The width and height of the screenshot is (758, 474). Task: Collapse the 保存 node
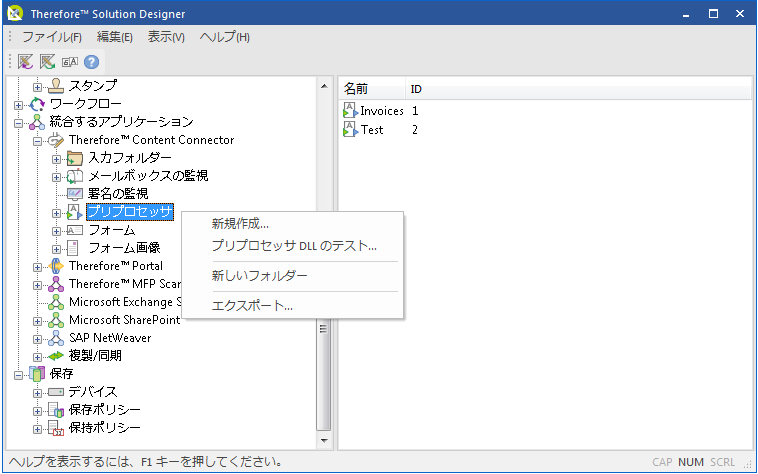pos(18,375)
